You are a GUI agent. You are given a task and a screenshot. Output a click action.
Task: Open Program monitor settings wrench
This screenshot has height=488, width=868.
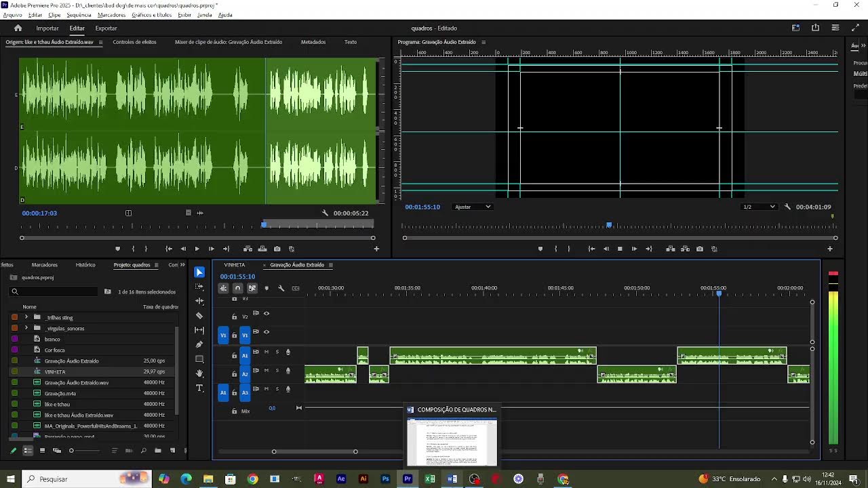click(787, 207)
